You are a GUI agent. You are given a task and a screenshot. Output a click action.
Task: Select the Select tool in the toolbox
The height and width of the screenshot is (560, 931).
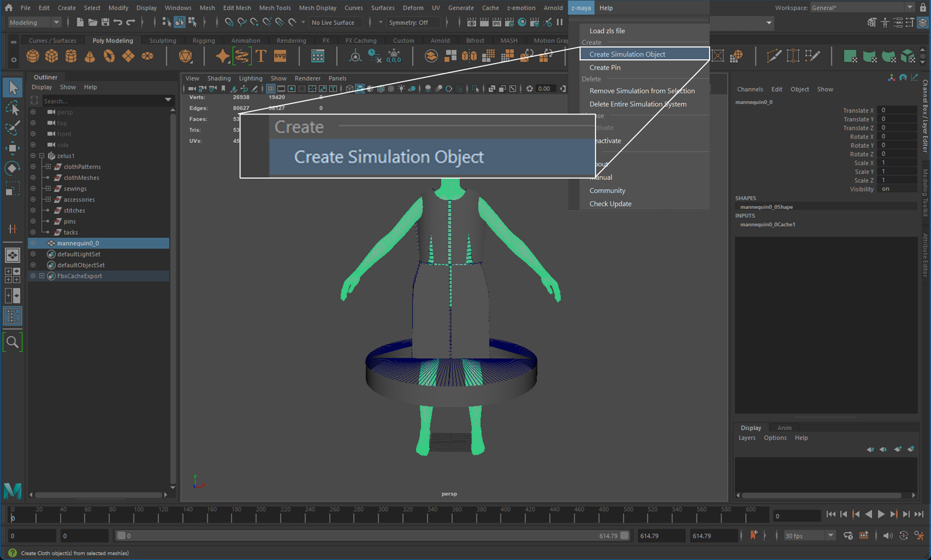coord(13,88)
